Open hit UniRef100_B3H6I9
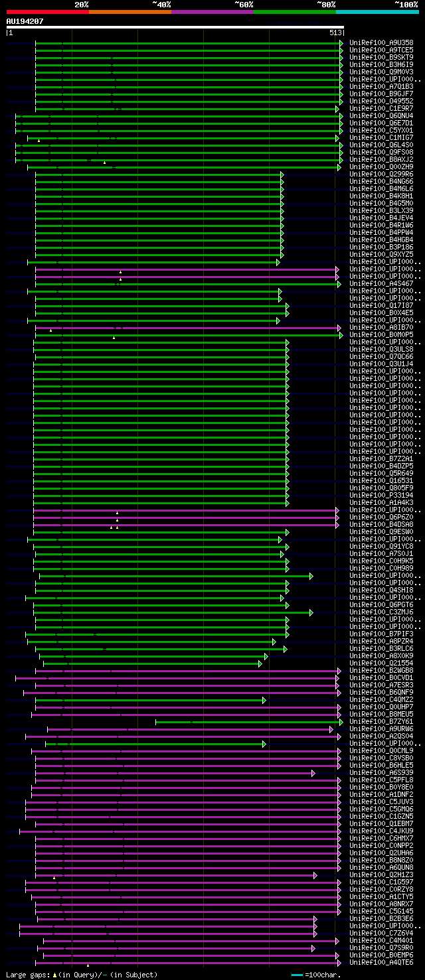This screenshot has height=980, width=425. (x=381, y=64)
